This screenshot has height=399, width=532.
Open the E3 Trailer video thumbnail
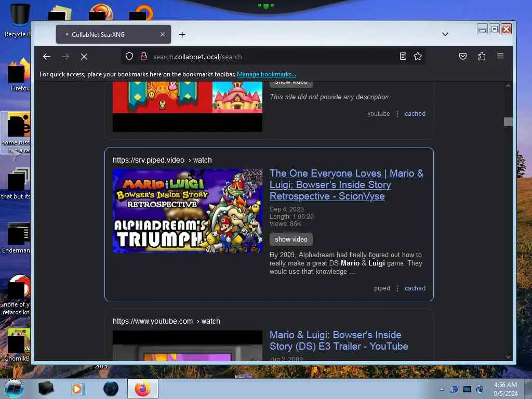point(188,345)
